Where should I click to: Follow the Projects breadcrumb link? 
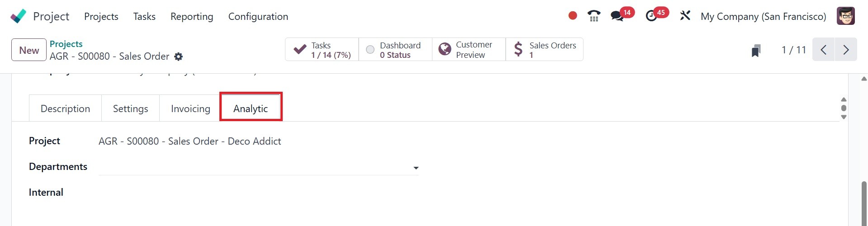point(66,44)
